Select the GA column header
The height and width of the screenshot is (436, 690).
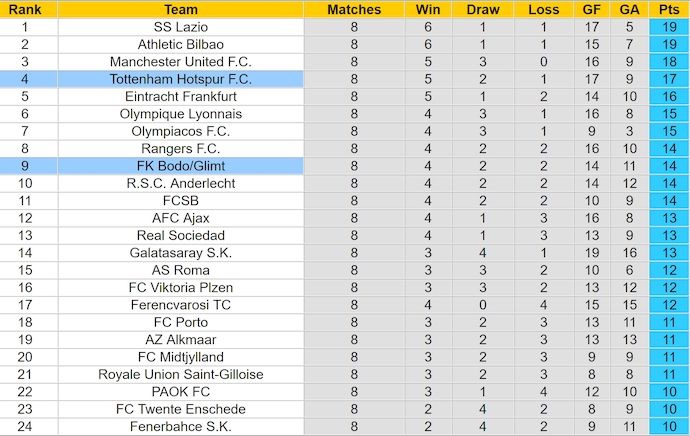coord(629,9)
